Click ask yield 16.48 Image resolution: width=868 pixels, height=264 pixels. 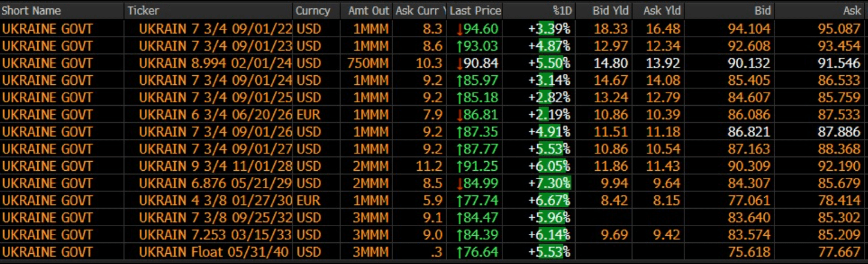pos(664,28)
